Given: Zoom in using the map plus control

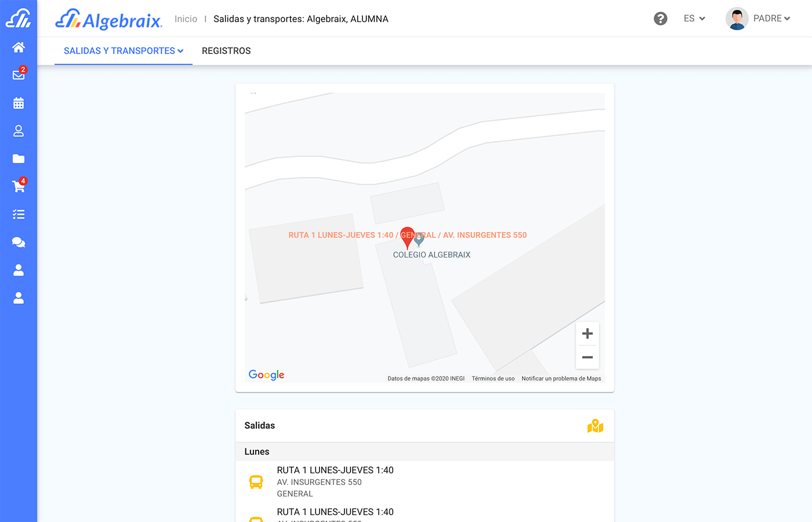Looking at the screenshot, I should pyautogui.click(x=587, y=333).
